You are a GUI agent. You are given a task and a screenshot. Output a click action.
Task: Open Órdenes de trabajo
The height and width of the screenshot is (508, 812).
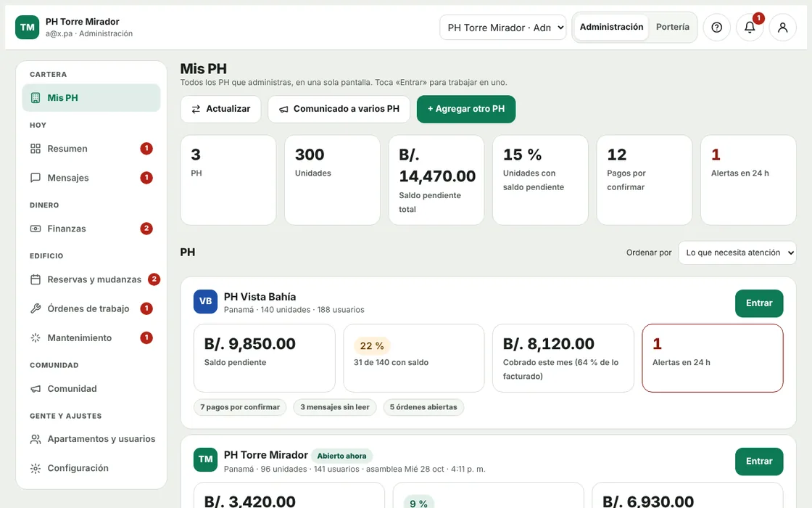pyautogui.click(x=91, y=308)
